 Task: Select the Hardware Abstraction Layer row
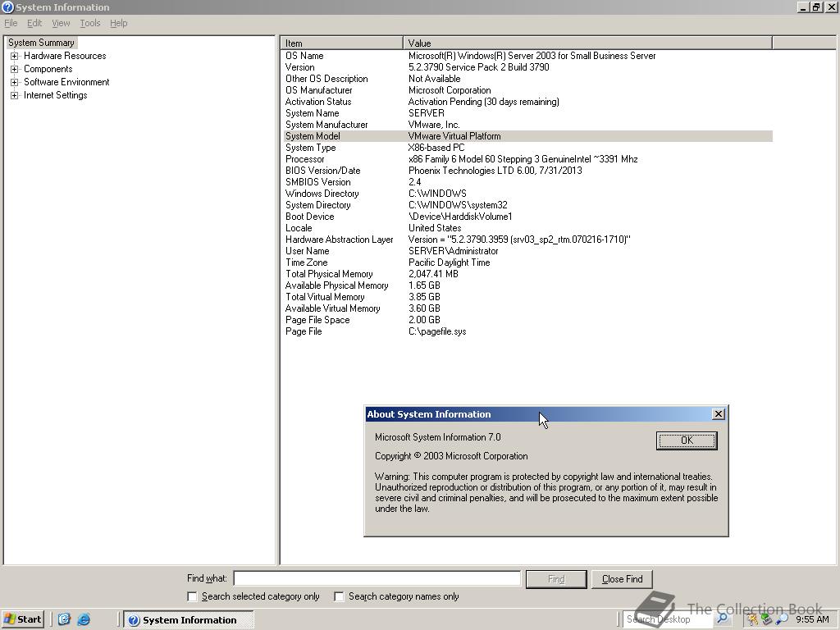point(527,240)
